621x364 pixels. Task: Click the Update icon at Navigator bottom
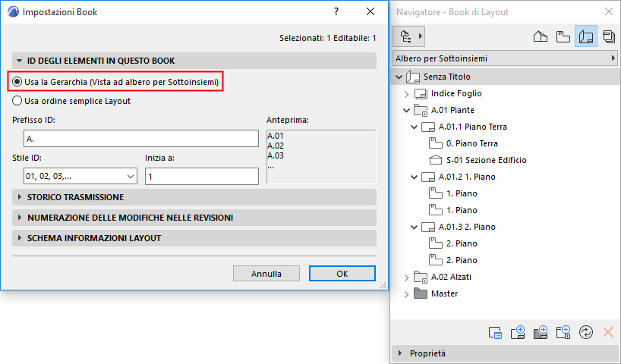586,332
